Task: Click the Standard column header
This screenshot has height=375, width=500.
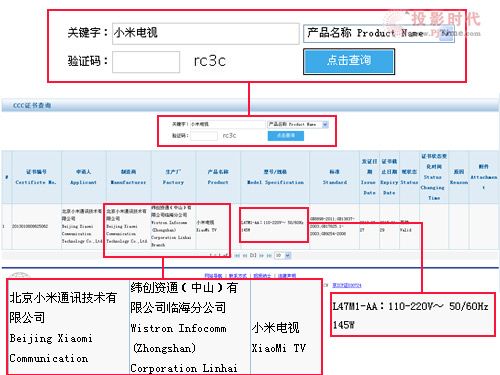Action: 334,177
